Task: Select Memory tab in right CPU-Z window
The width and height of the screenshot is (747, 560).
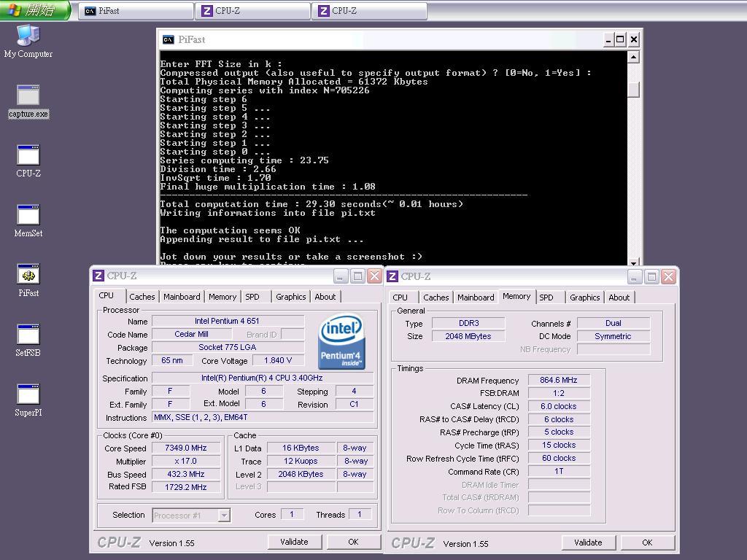Action: tap(516, 296)
